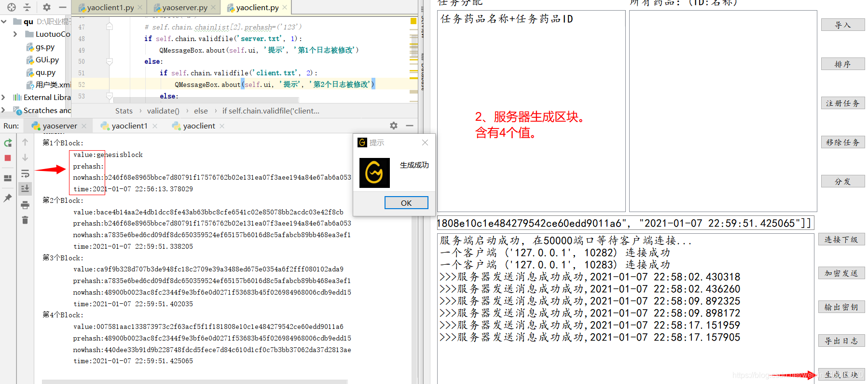The height and width of the screenshot is (384, 868).
Task: Close the yaoclient1 run tab
Action: click(155, 126)
